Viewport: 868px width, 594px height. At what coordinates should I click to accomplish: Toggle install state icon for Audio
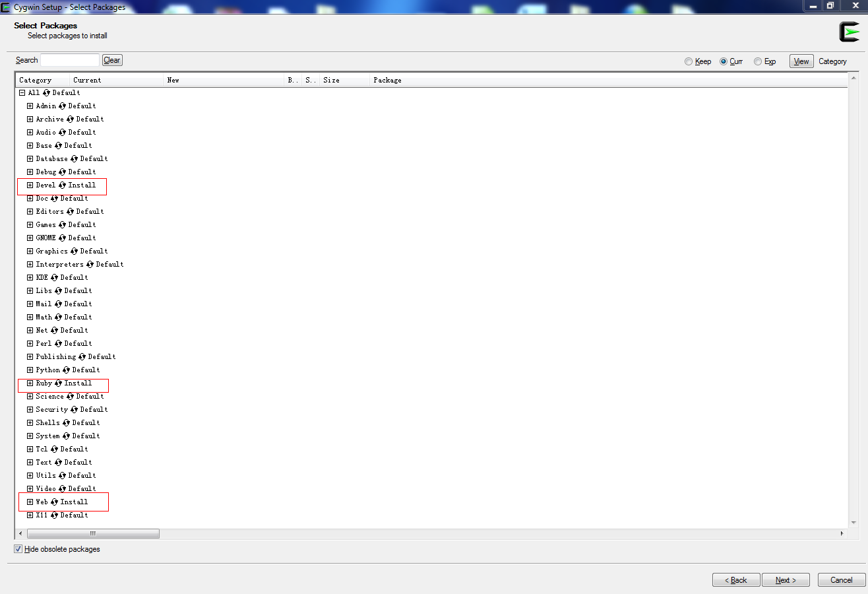click(x=62, y=133)
